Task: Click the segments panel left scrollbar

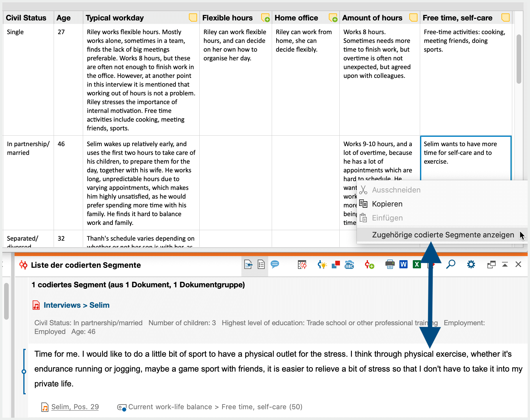Action: pyautogui.click(x=6, y=301)
